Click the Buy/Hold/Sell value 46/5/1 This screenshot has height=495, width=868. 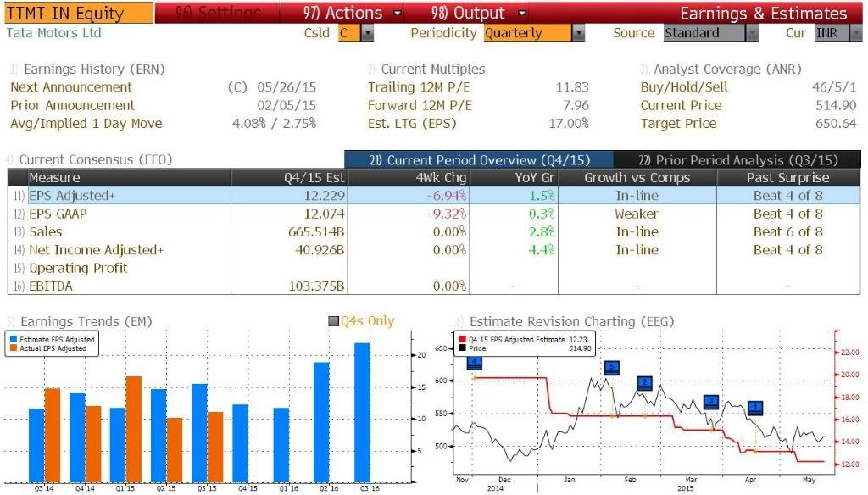[x=834, y=87]
